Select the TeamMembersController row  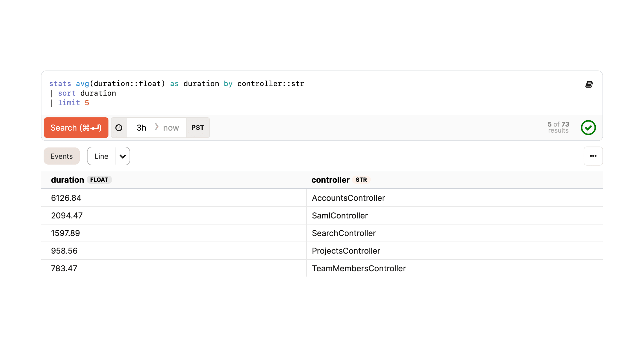click(358, 268)
